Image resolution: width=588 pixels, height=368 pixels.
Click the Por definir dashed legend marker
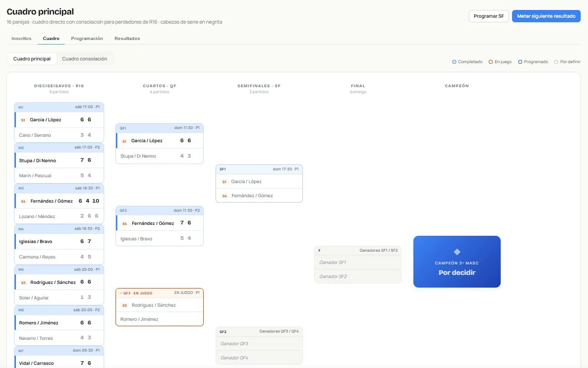tap(556, 62)
